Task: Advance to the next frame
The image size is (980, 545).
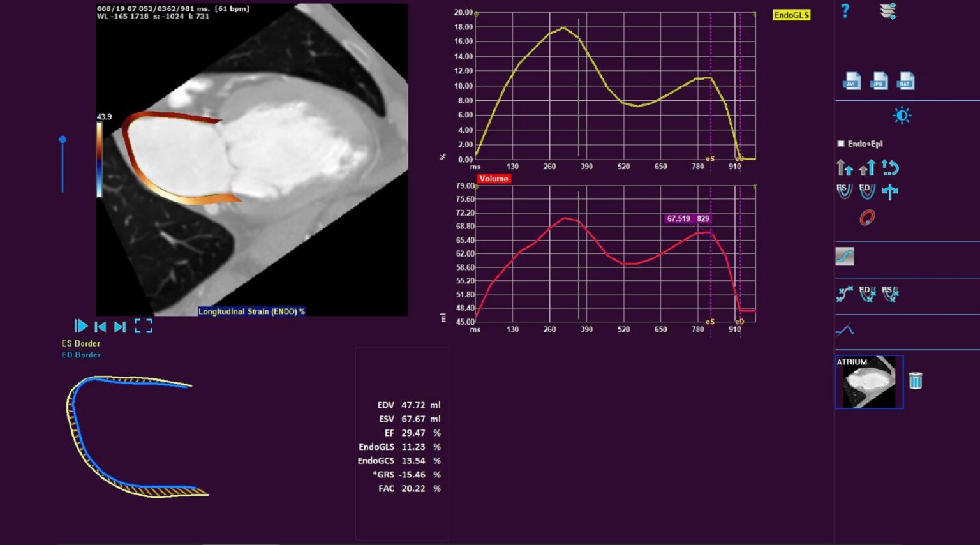Action: coord(119,327)
